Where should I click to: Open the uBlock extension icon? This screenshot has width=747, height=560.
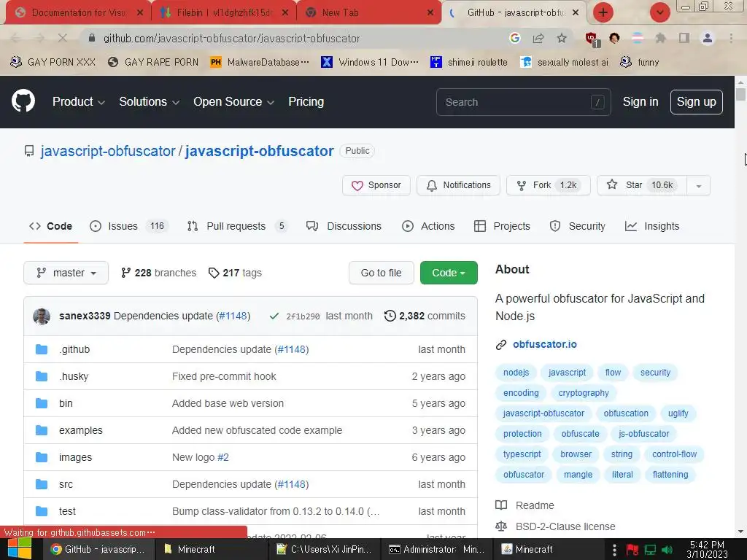(x=592, y=39)
